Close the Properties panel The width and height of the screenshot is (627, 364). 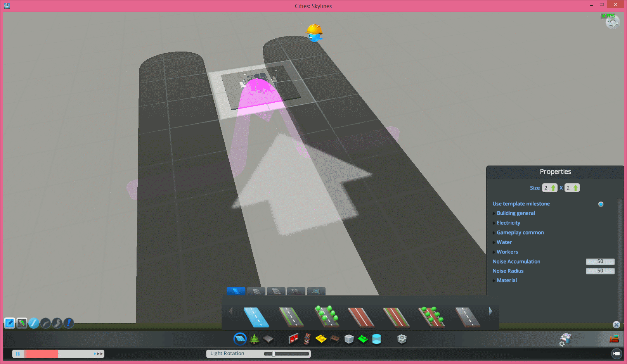(x=616, y=325)
